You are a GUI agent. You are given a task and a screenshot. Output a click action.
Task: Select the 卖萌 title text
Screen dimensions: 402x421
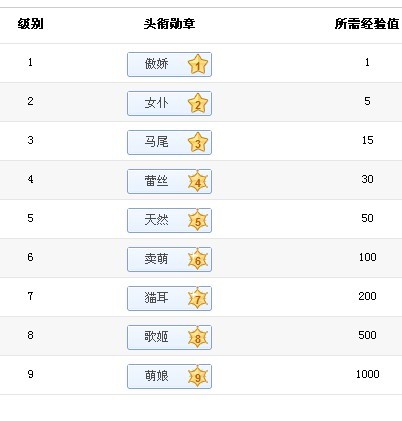coord(156,259)
